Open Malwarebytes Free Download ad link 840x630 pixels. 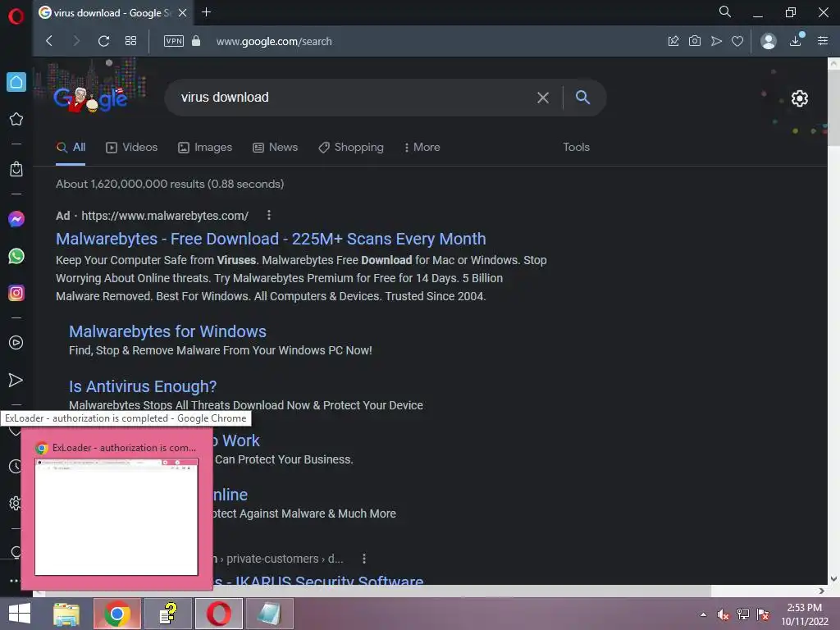point(271,239)
